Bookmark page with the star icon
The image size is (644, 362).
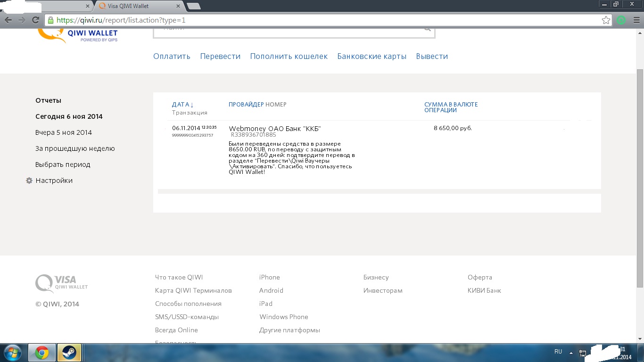point(606,20)
